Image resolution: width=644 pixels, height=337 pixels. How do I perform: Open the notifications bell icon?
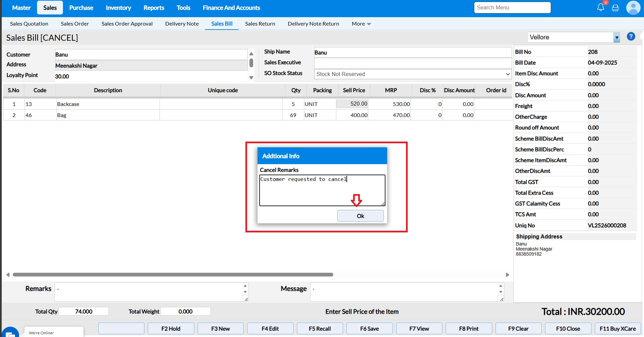(x=601, y=7)
